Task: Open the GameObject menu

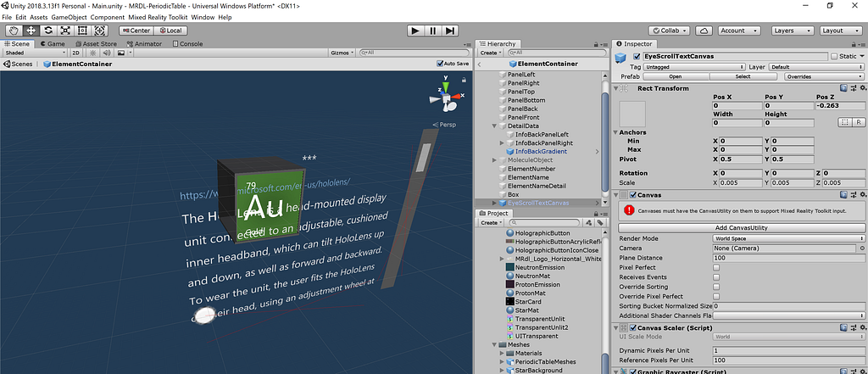Action: [70, 17]
